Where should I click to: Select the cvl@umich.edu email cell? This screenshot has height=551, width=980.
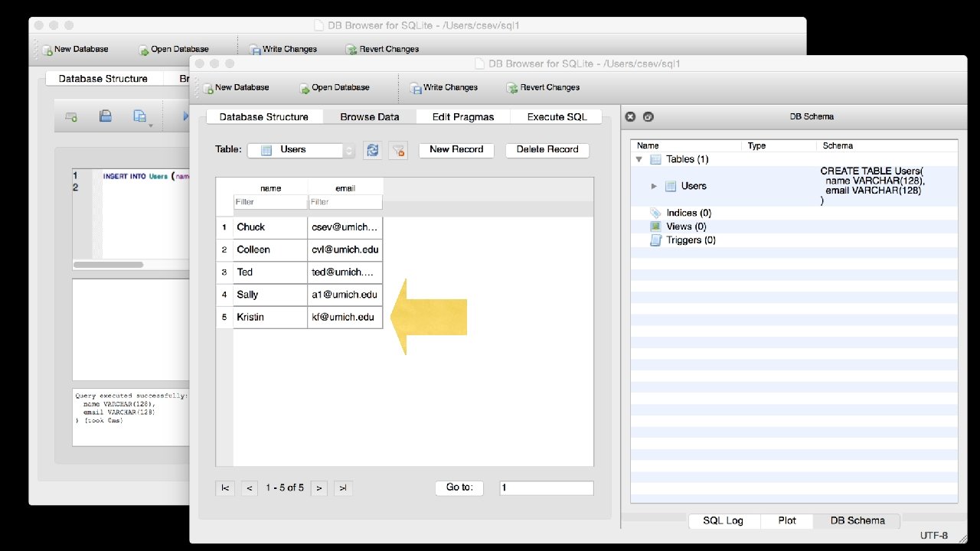point(345,249)
